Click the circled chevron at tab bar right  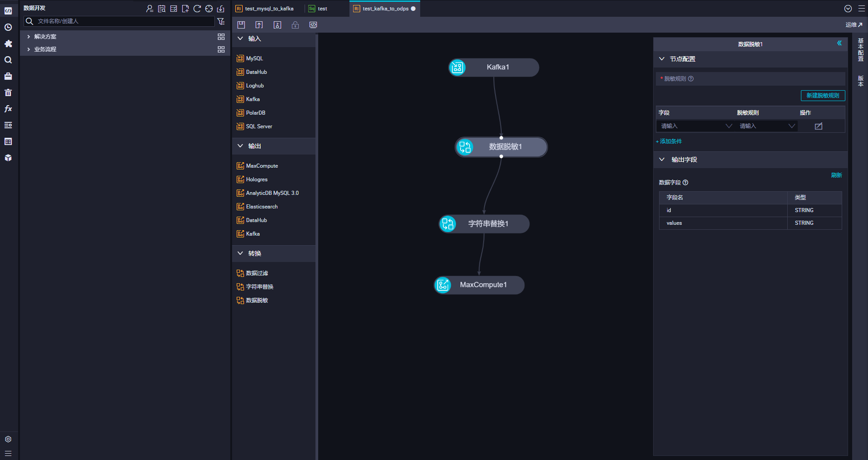[848, 9]
